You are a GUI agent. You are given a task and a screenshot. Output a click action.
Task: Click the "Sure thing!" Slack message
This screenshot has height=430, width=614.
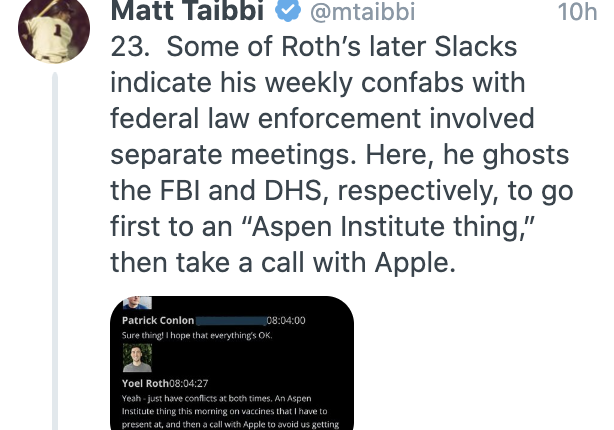196,334
